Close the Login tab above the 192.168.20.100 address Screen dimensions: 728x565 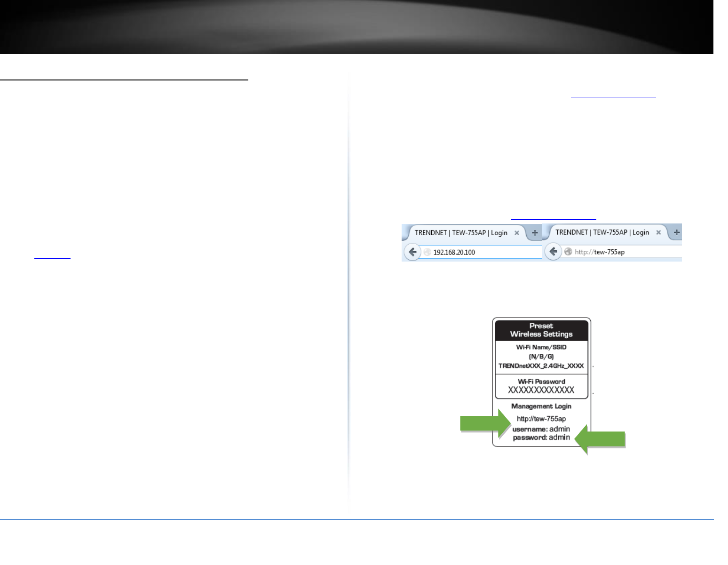[517, 233]
